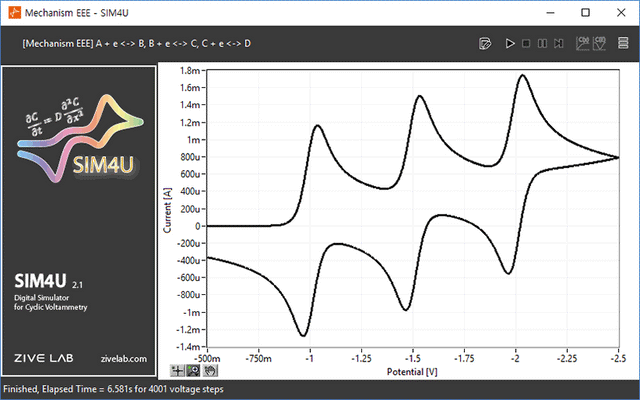The height and width of the screenshot is (400, 640).
Task: Step forward with the skip icon
Action: 558,44
